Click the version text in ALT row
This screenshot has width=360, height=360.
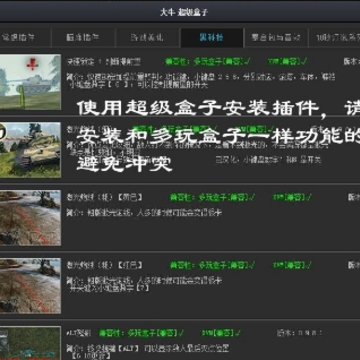(300, 333)
